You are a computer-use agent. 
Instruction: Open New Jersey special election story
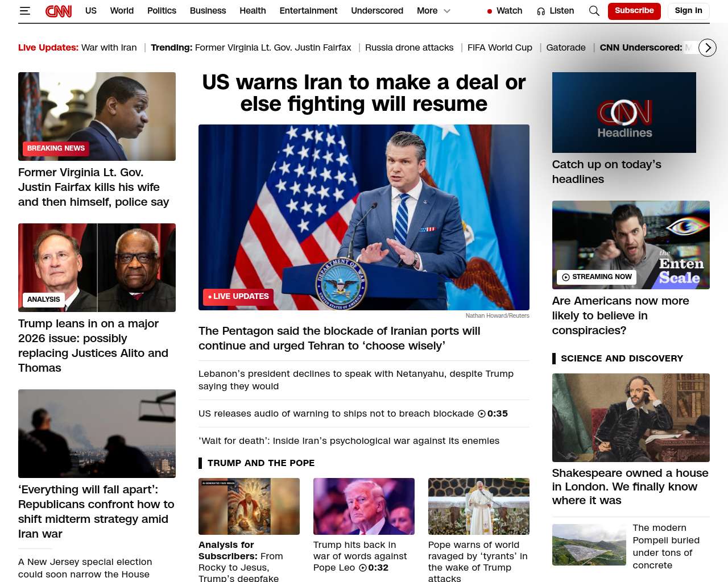tap(85, 568)
